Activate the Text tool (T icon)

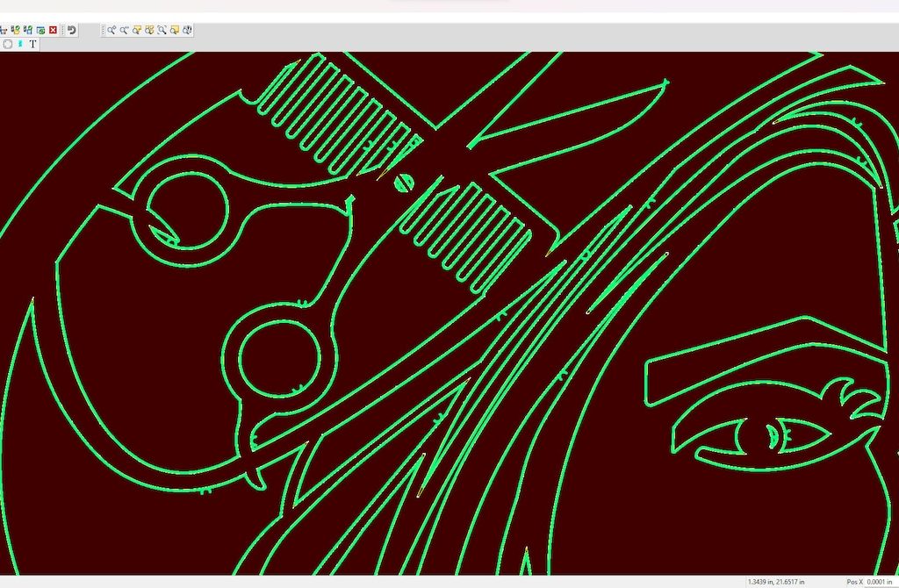33,44
